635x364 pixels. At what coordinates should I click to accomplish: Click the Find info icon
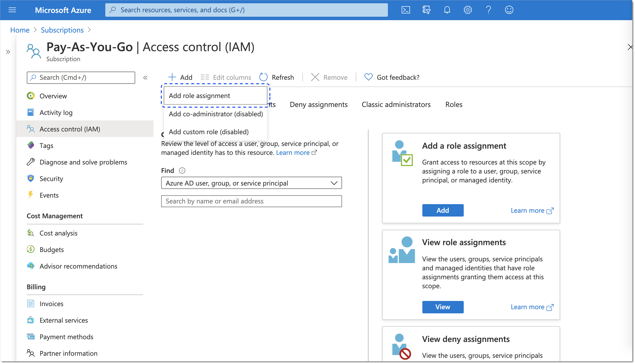coord(182,171)
